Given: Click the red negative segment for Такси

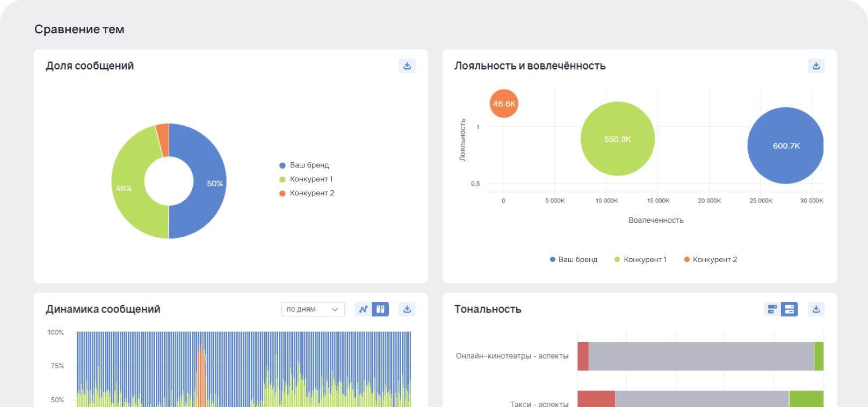Looking at the screenshot, I should (x=596, y=399).
